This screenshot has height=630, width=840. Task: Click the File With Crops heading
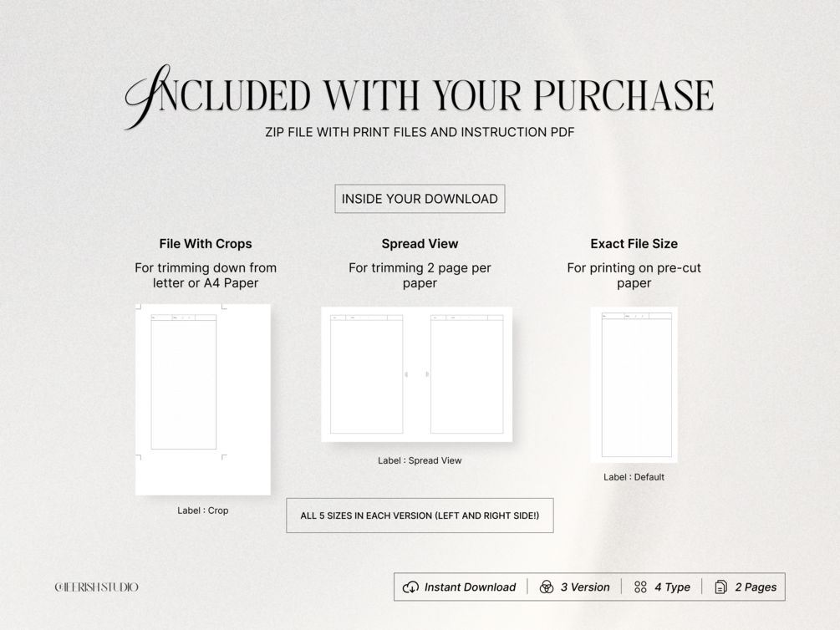coord(206,244)
